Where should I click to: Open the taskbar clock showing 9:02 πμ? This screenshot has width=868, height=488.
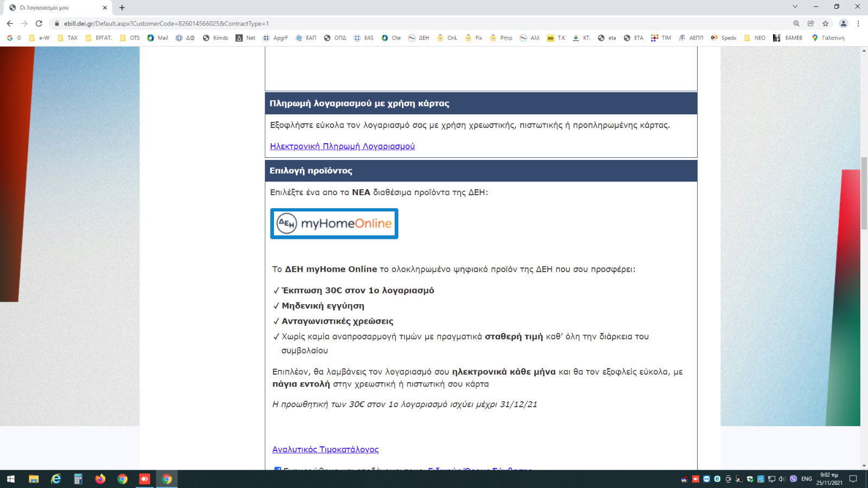[x=829, y=479]
